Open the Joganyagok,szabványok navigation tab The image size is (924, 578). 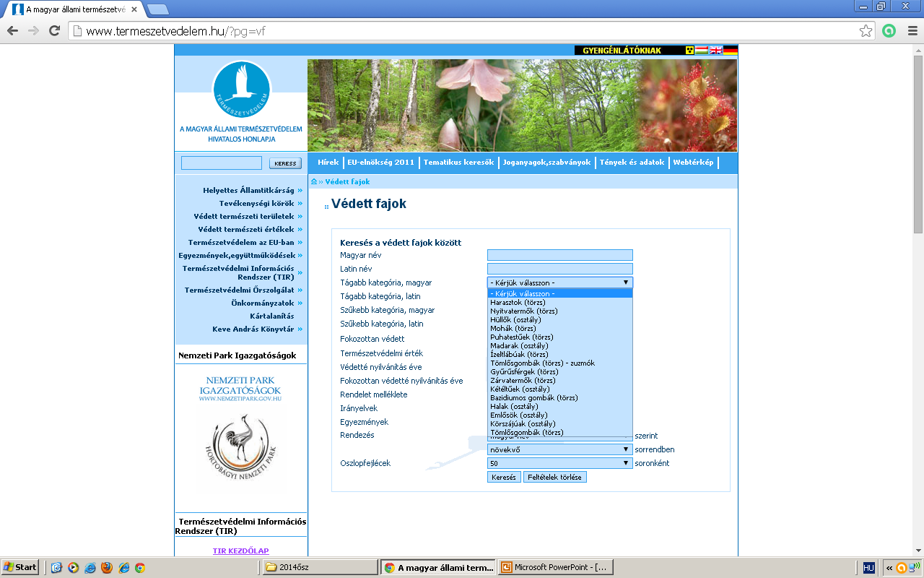(x=546, y=163)
